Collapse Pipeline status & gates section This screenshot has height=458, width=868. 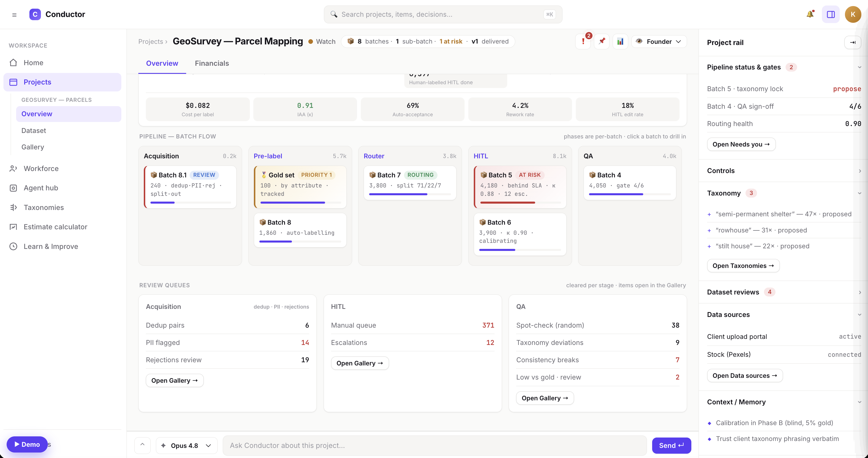click(x=860, y=67)
